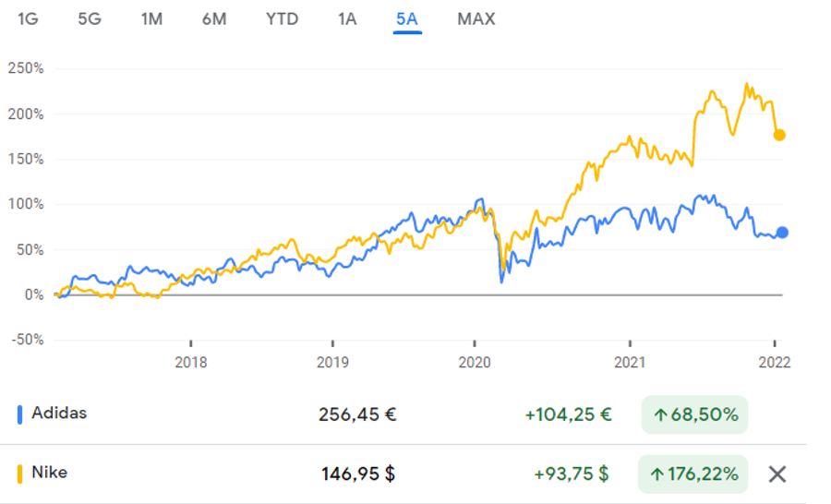Image resolution: width=831 pixels, height=504 pixels.
Task: Click Nike +176,22% change badge
Action: 693,474
